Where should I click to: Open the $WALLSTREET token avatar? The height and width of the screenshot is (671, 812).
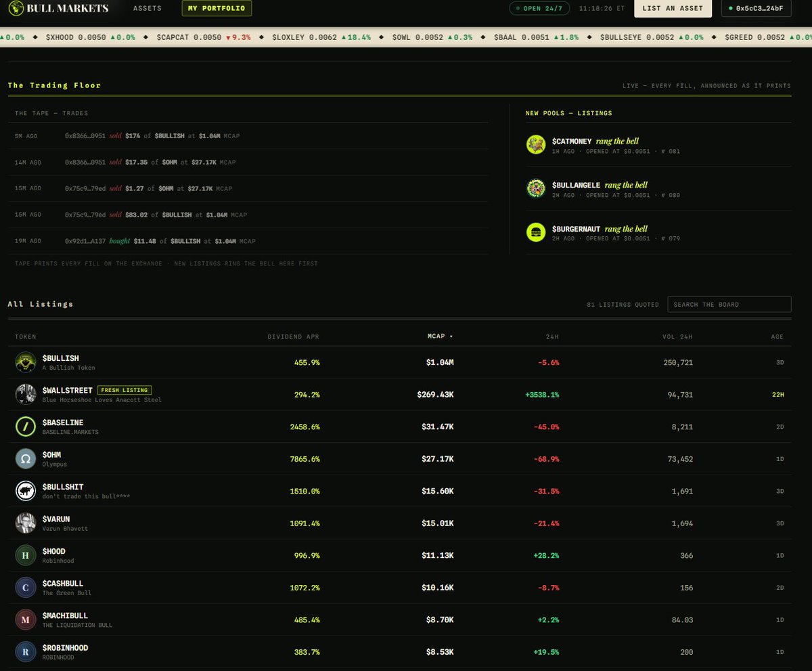coord(25,394)
